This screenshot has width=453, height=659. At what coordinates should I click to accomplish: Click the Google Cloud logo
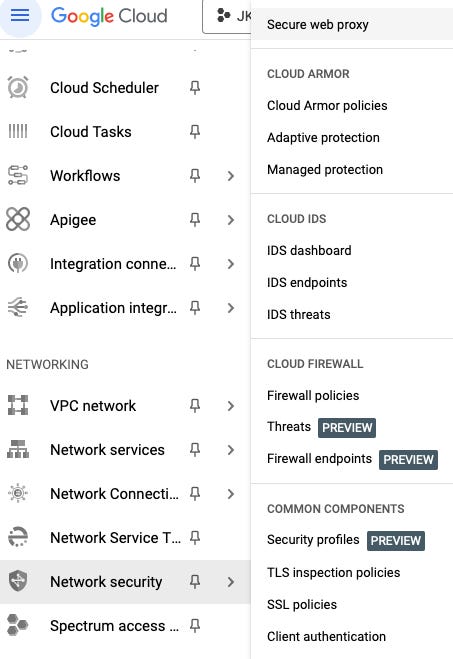pyautogui.click(x=109, y=16)
